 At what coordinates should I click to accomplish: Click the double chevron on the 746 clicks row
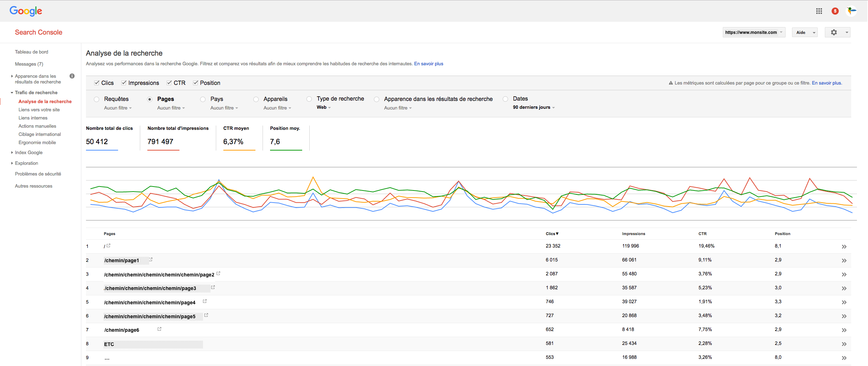844,302
